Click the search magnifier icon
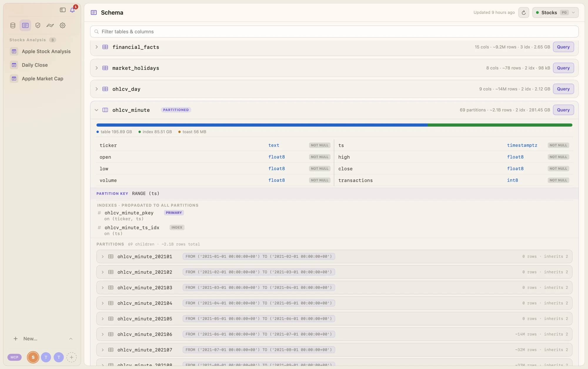This screenshot has height=369, width=588. point(96,31)
